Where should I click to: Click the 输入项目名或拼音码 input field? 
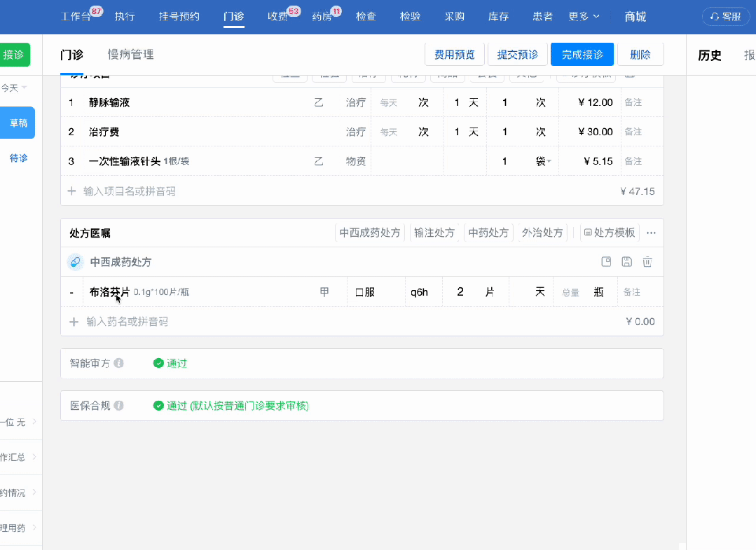[130, 191]
